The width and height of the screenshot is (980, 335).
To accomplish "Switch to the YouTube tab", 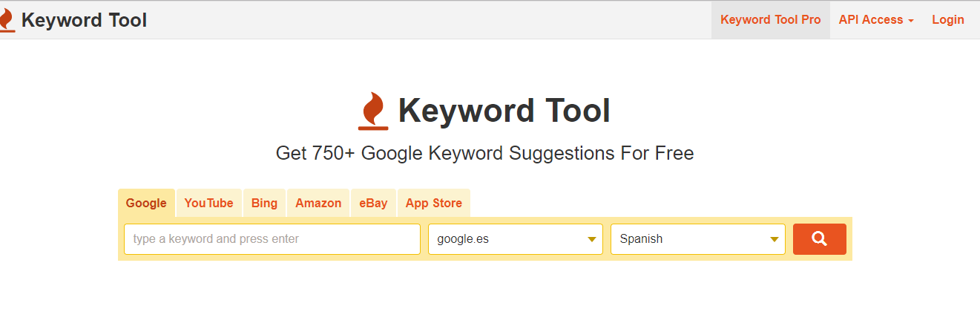I will click(208, 203).
